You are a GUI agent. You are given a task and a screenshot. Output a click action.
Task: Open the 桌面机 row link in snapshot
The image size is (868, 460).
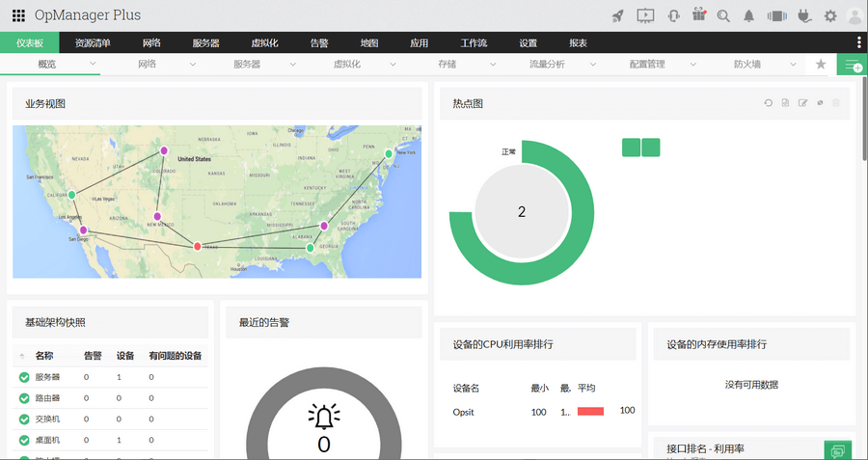click(x=47, y=440)
